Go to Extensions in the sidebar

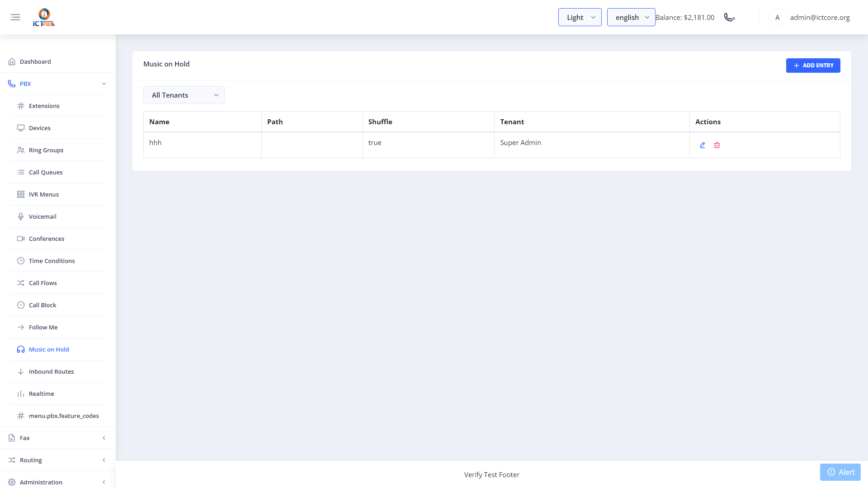(58, 106)
